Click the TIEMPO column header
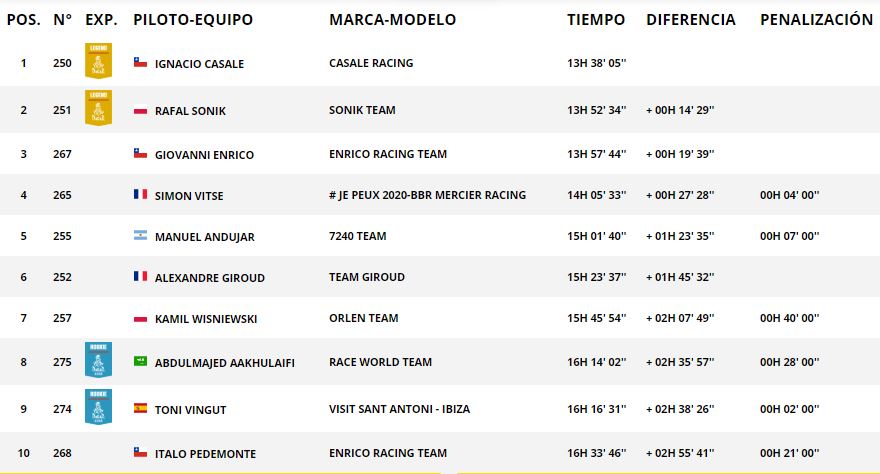This screenshot has width=880, height=474. (x=596, y=20)
